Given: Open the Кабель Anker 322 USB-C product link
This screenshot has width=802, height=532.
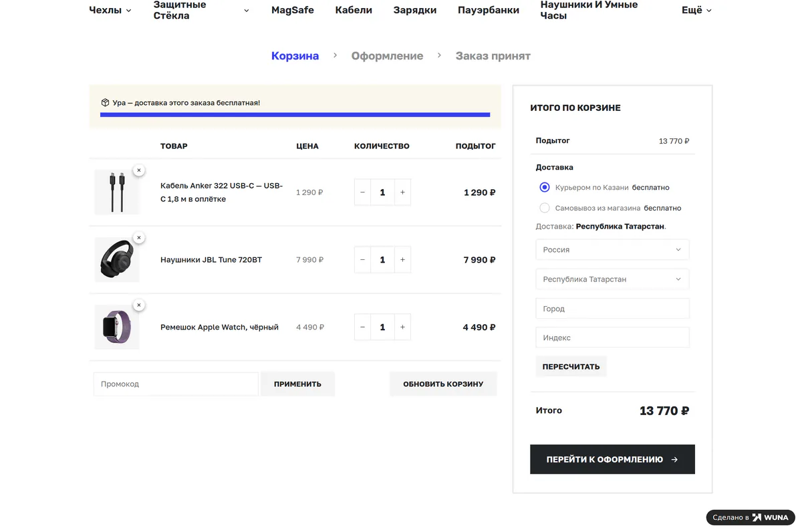Looking at the screenshot, I should (221, 192).
